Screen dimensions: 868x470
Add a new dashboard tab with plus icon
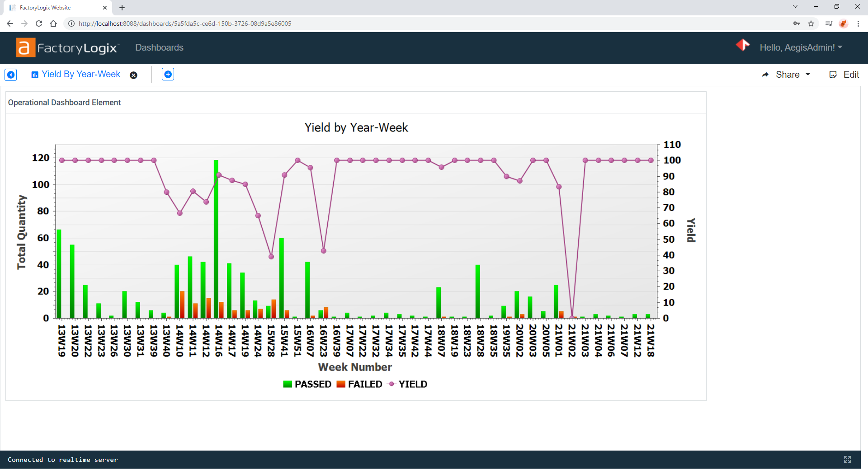click(168, 75)
